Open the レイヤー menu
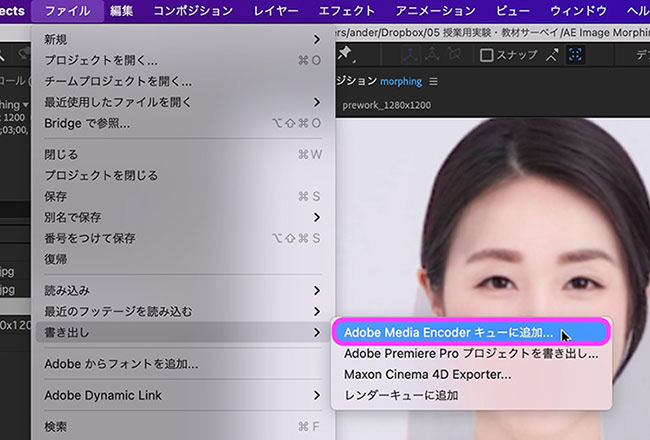The image size is (650, 440). click(276, 11)
